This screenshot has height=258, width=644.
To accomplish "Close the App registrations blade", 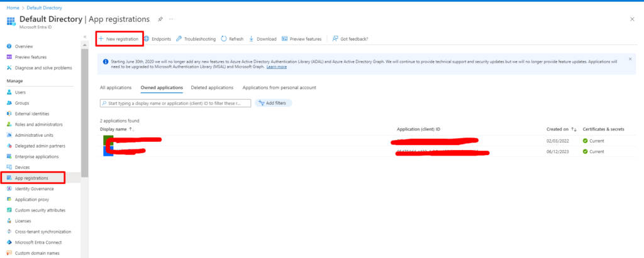I will [632, 19].
